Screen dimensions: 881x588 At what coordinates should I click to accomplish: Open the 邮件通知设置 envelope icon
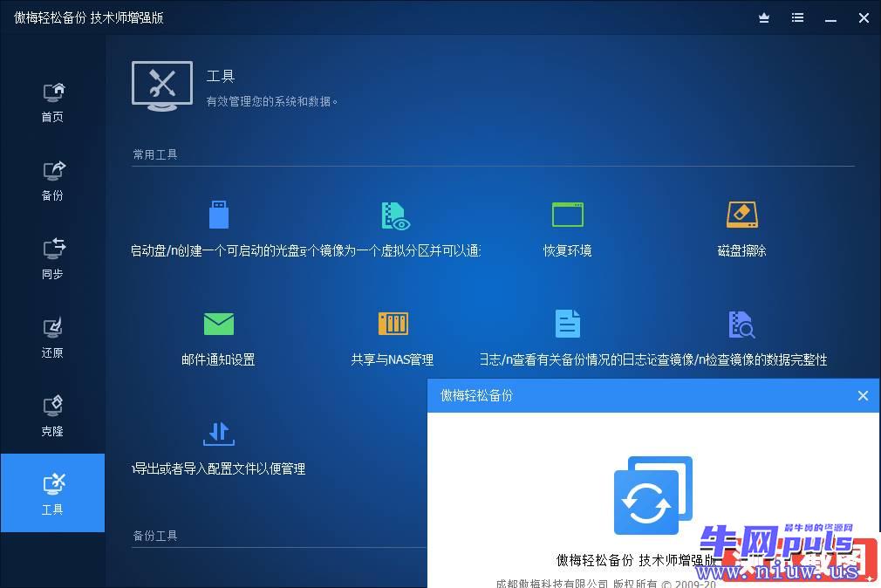tap(219, 324)
